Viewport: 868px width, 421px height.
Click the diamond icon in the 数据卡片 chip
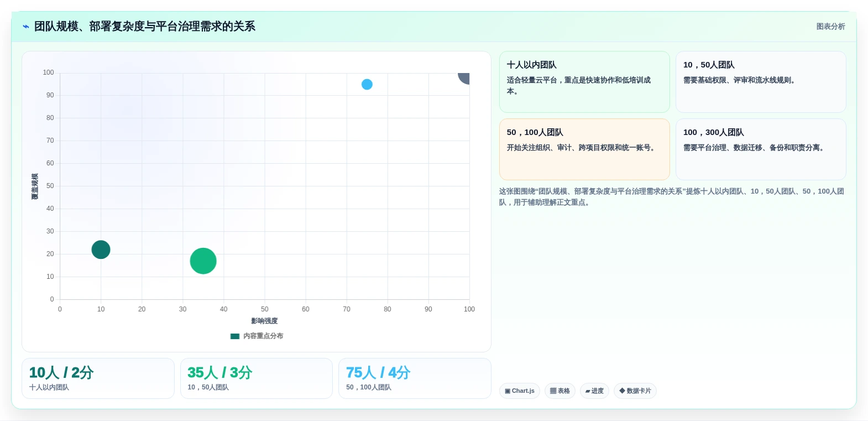click(622, 391)
